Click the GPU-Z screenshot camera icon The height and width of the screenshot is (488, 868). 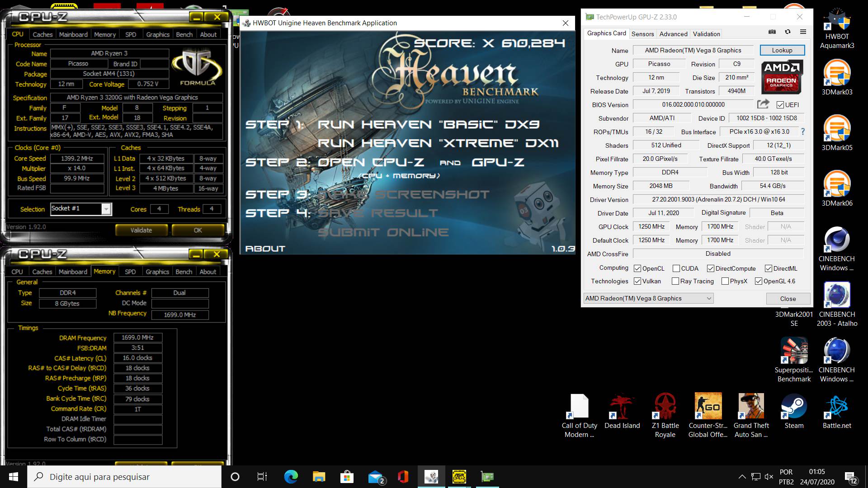[x=772, y=32]
